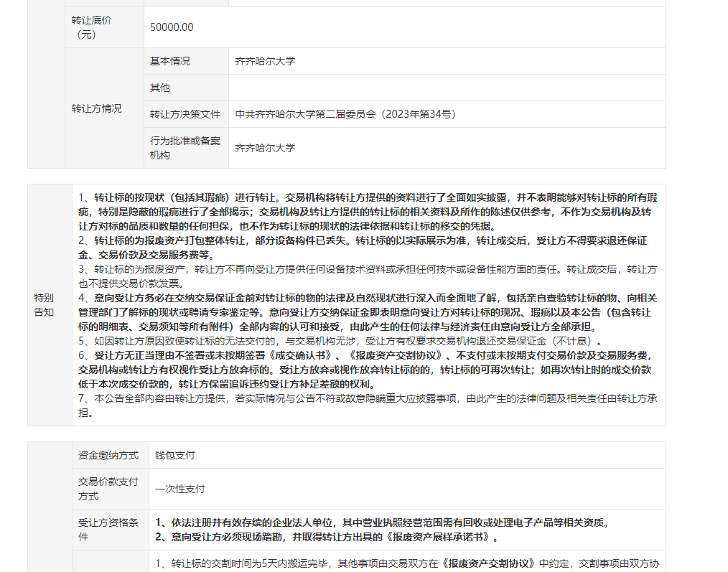Click notice item 7 about 公告全部内容
The width and height of the screenshot is (728, 572).
[368, 405]
